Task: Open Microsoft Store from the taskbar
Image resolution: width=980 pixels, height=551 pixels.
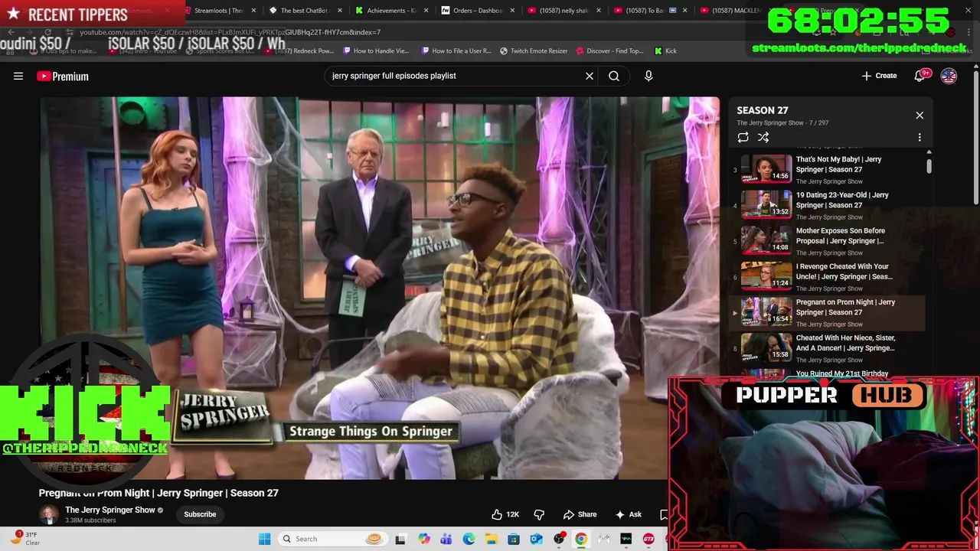Action: pyautogui.click(x=514, y=539)
